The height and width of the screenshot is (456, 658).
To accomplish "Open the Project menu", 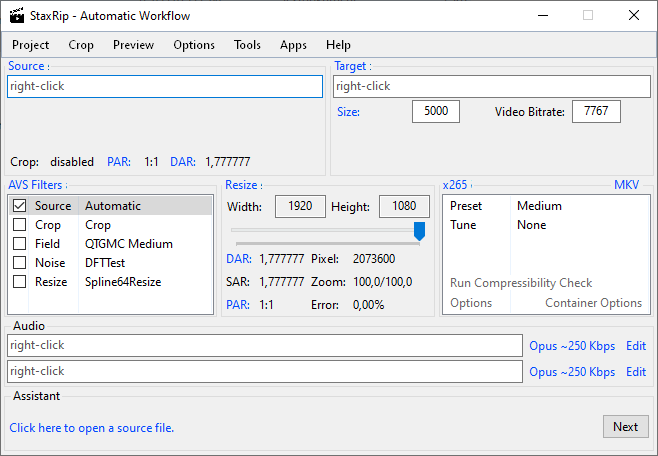I will click(x=31, y=45).
